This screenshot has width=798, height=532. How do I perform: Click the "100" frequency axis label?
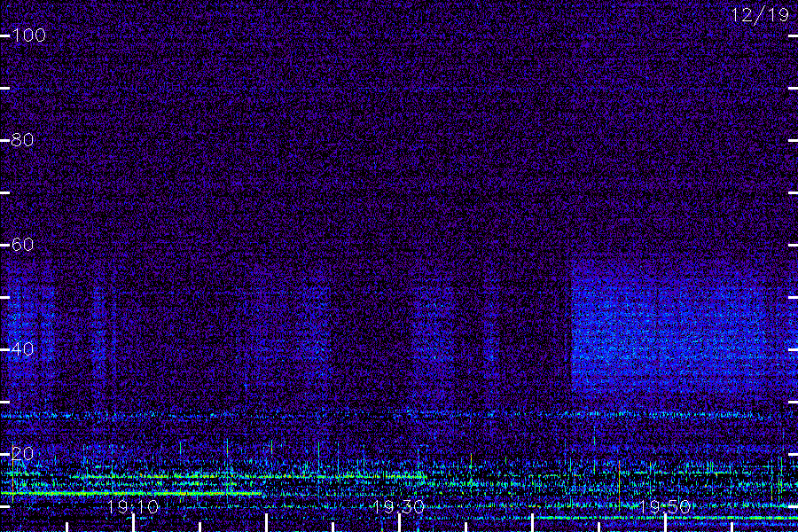click(x=29, y=35)
